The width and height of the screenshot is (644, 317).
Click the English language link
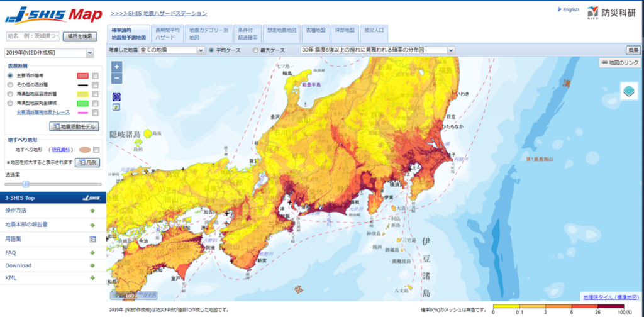click(570, 9)
